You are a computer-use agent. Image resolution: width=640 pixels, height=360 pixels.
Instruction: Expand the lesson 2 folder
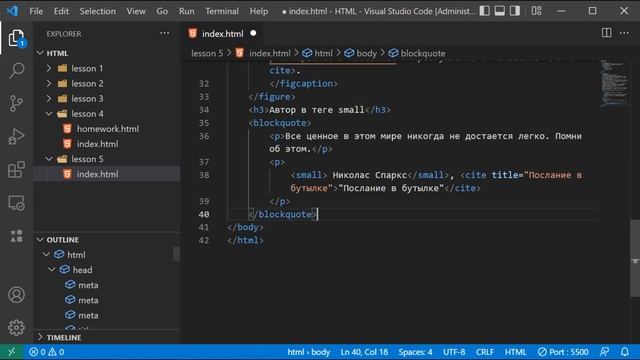click(49, 83)
